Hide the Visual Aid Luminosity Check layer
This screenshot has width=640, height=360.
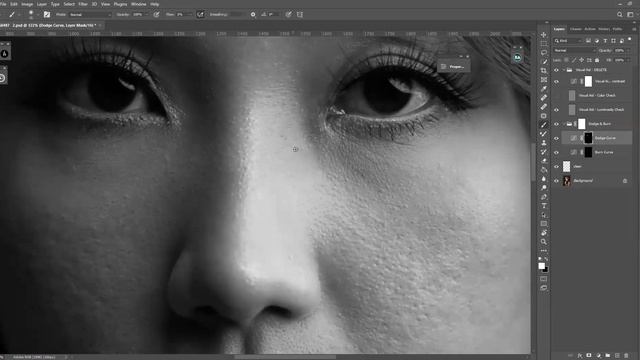coord(556,109)
